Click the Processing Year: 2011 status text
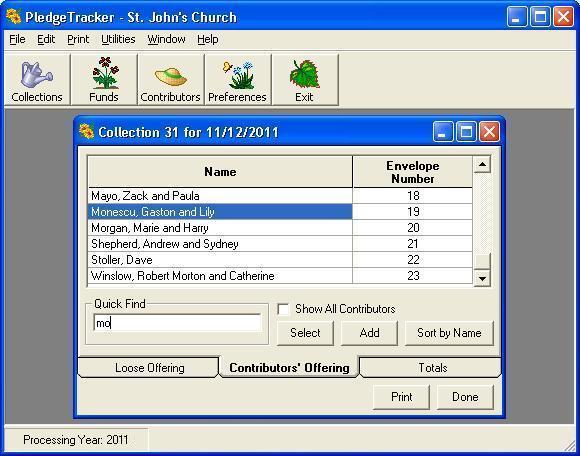580x456 pixels. pyautogui.click(x=75, y=440)
